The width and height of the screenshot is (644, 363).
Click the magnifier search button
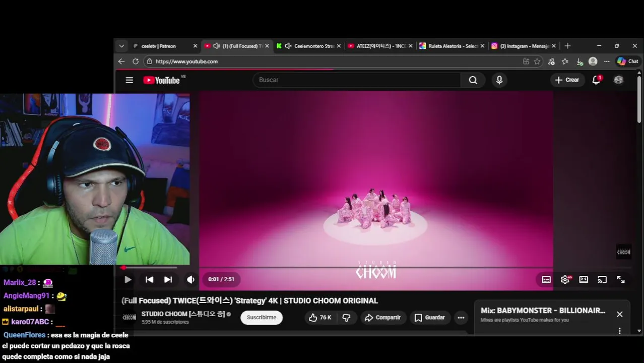click(473, 80)
